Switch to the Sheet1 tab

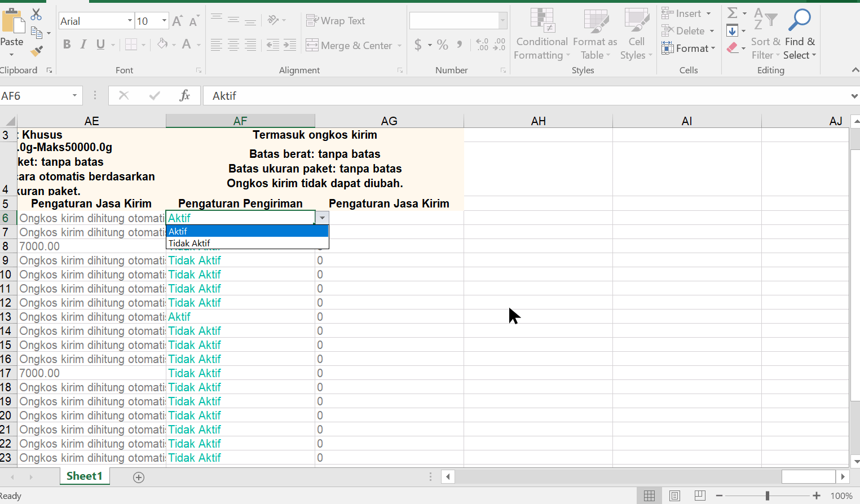coord(85,476)
